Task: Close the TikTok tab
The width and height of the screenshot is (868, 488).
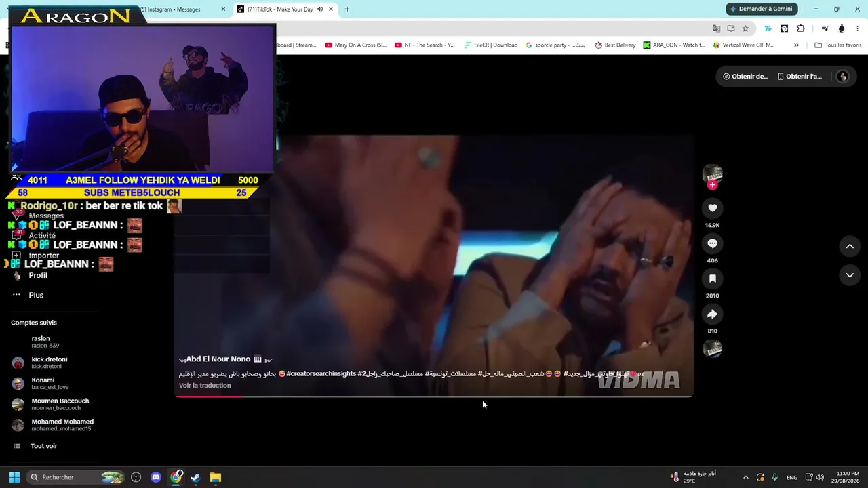Action: click(x=331, y=9)
